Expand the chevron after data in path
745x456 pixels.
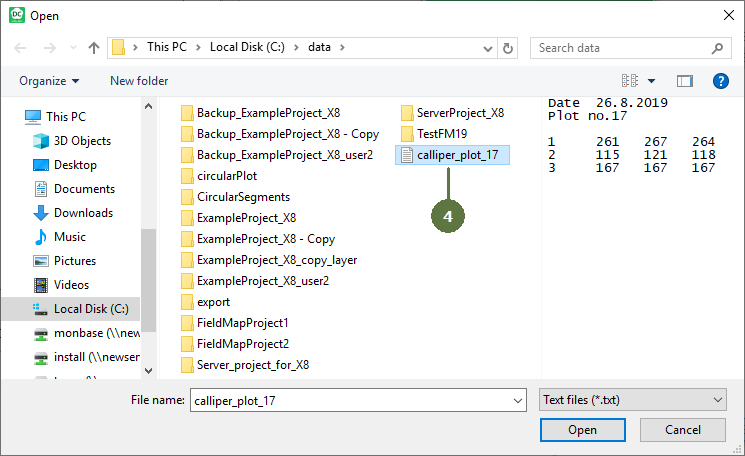tap(342, 48)
